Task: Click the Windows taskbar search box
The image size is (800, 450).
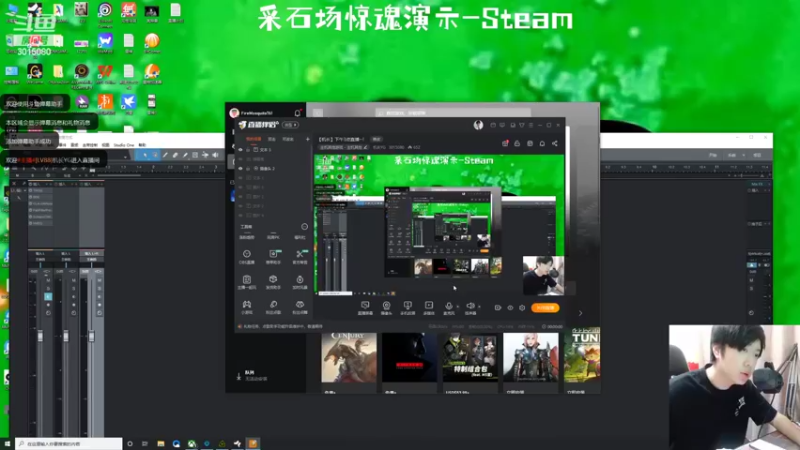Action: pos(69,444)
